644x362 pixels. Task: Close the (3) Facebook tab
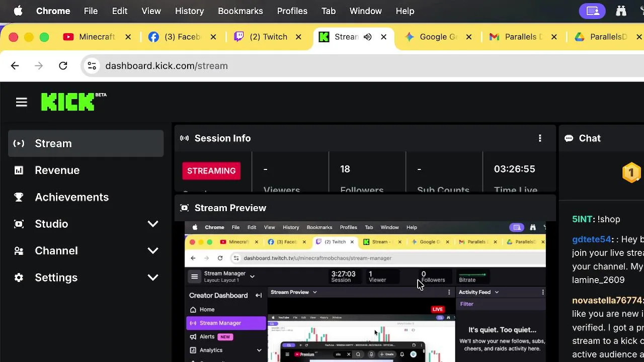[213, 37]
